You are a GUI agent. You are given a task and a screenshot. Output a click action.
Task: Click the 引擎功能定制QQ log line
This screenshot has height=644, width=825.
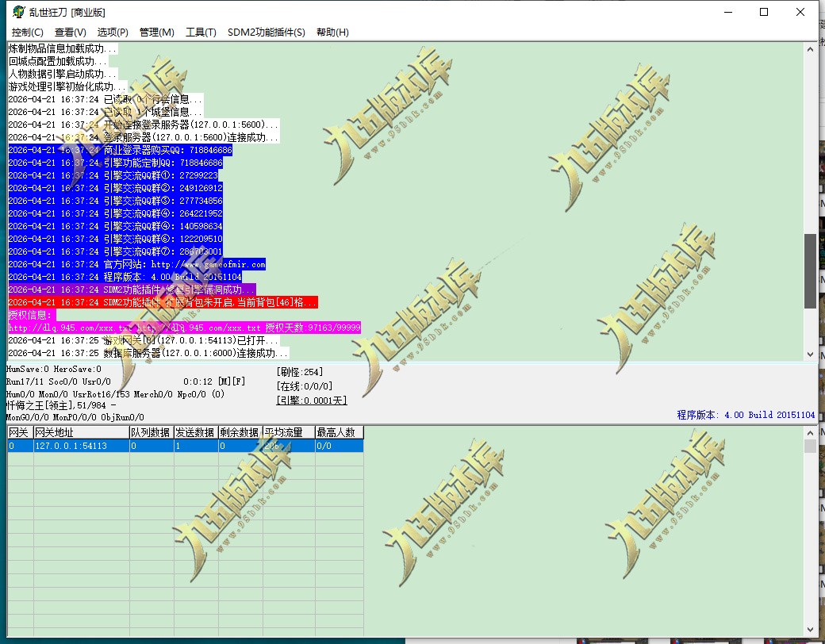115,163
